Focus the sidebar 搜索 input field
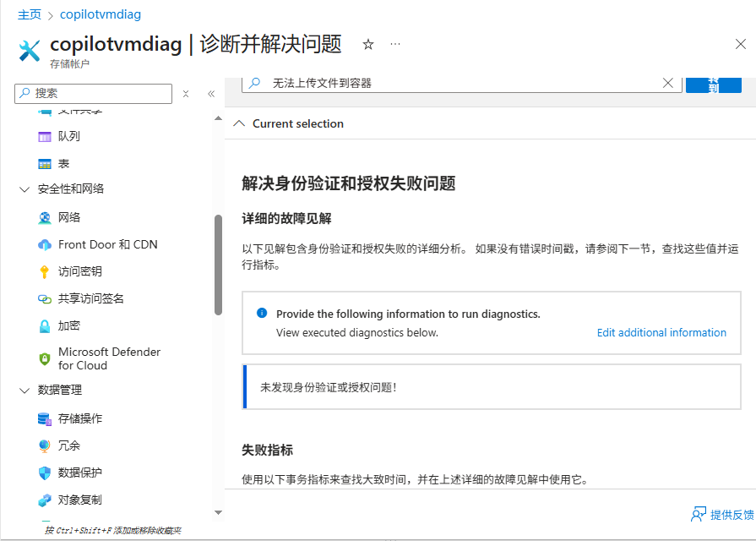 tap(94, 94)
